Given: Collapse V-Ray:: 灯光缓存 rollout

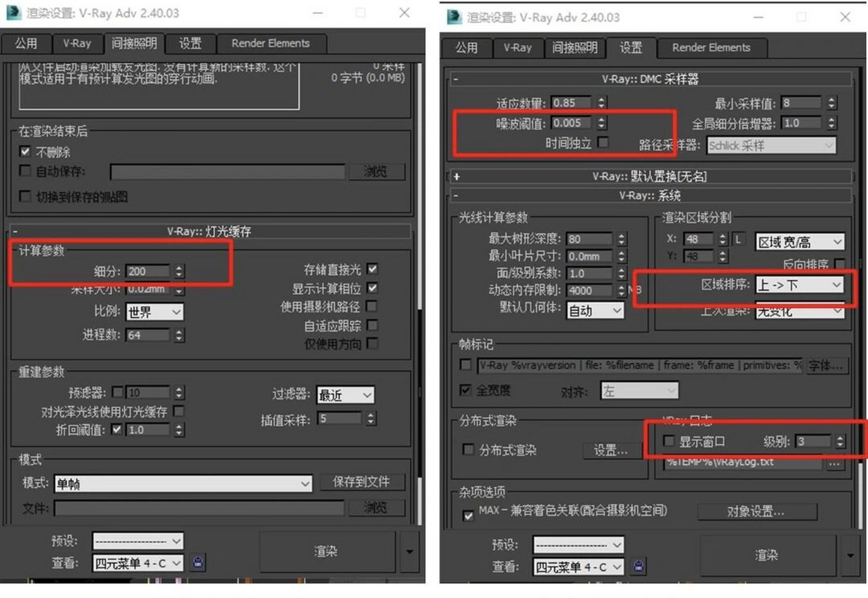Looking at the screenshot, I should pos(209,231).
